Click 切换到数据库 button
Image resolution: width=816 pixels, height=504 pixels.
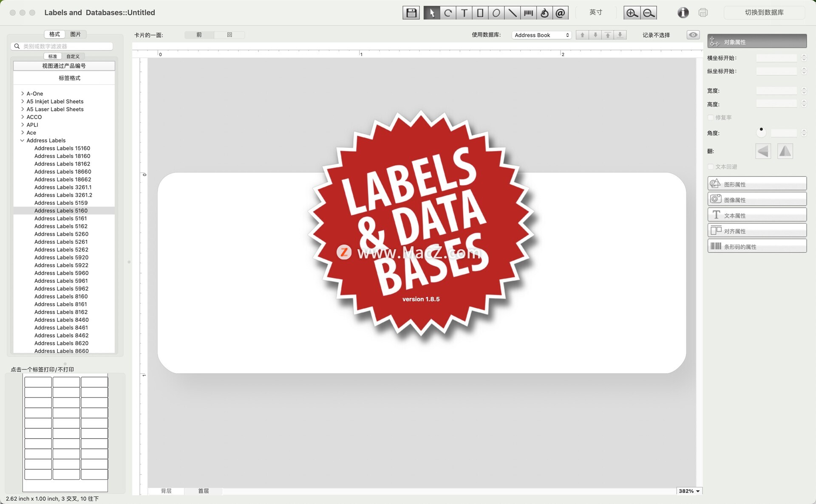pyautogui.click(x=764, y=12)
